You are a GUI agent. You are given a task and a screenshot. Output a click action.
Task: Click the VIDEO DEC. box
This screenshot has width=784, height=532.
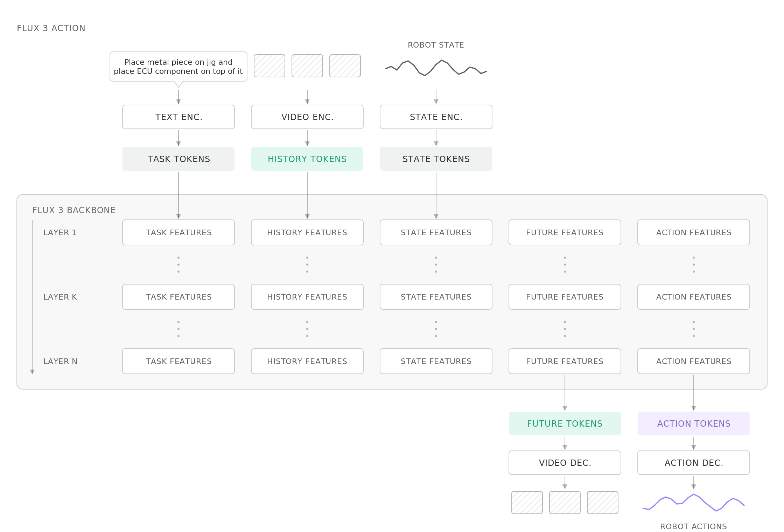pos(565,463)
